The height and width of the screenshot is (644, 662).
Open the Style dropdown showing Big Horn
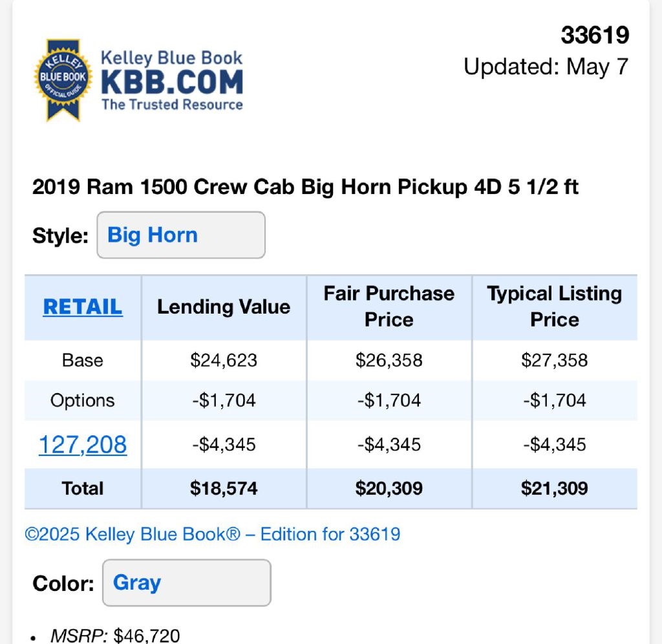[180, 235]
